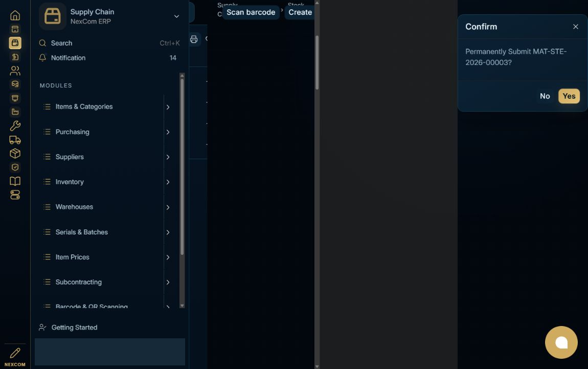Open the storefront icon below Home
588x369 pixels.
click(x=15, y=29)
